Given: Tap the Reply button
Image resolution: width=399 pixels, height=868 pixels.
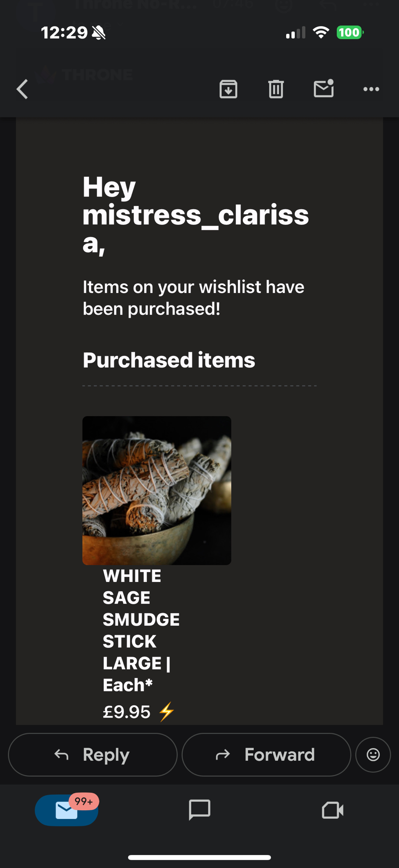Looking at the screenshot, I should click(x=92, y=755).
